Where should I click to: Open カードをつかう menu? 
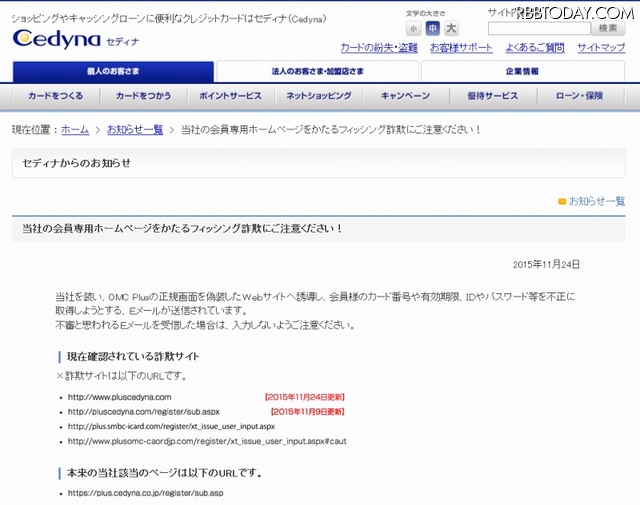[x=143, y=96]
